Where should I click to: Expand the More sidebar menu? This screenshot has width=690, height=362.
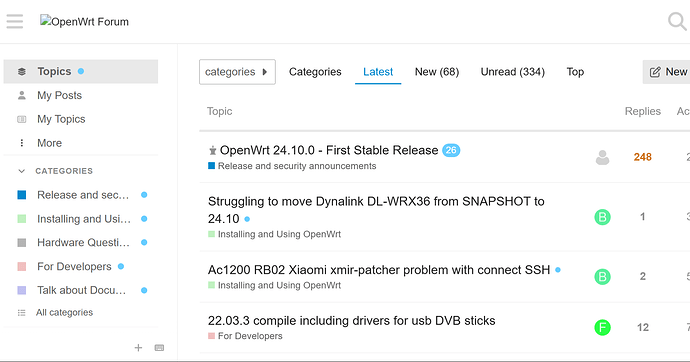[49, 143]
